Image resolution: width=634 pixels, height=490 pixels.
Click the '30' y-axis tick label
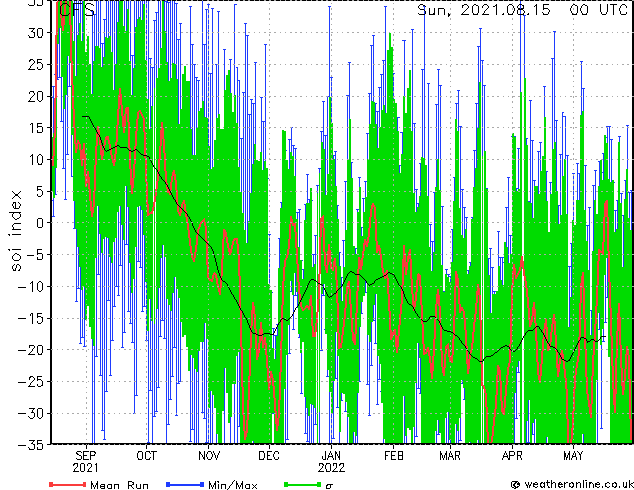(36, 33)
